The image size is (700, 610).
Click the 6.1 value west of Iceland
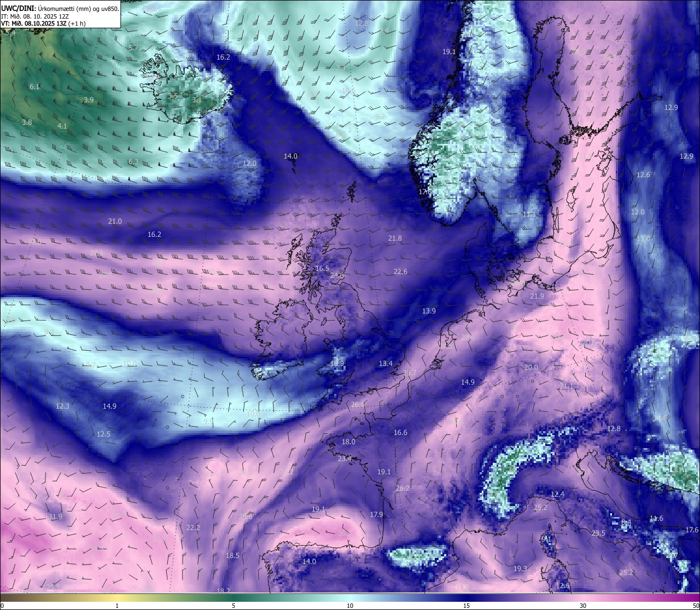click(34, 87)
